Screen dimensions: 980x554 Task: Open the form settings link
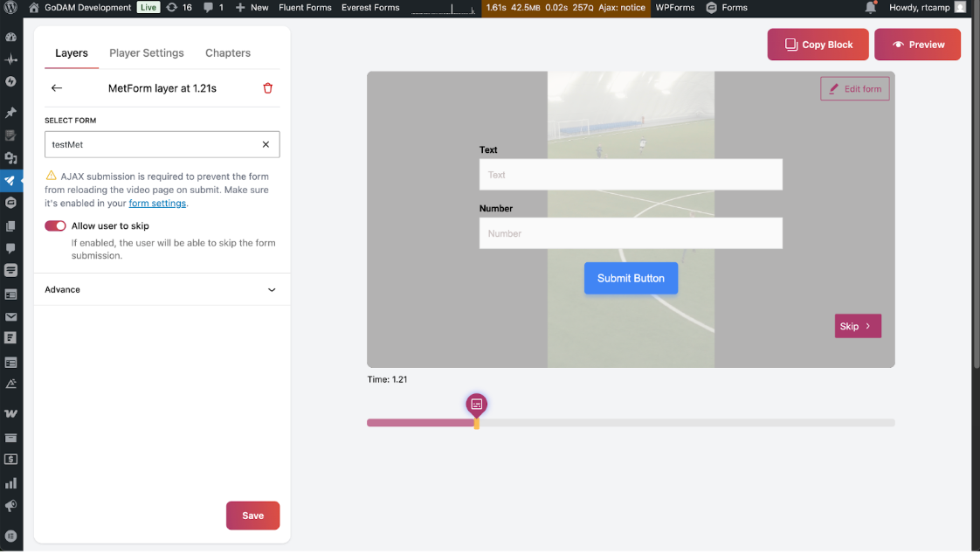[157, 204]
